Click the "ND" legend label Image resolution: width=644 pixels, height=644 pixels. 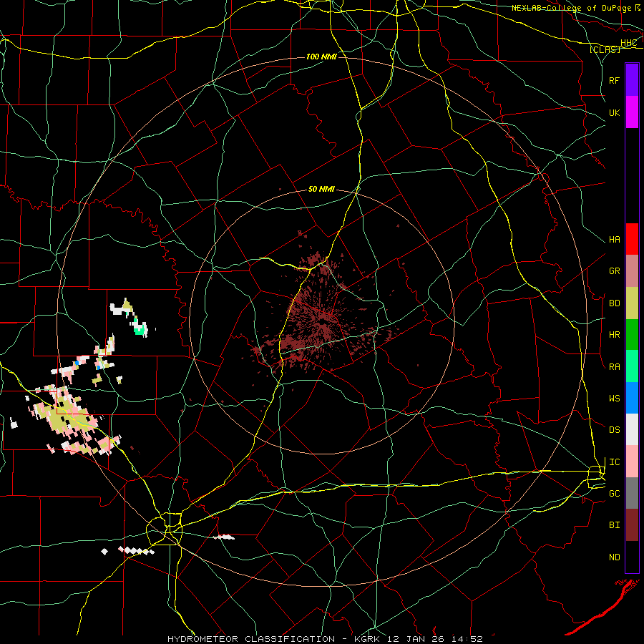614,557
